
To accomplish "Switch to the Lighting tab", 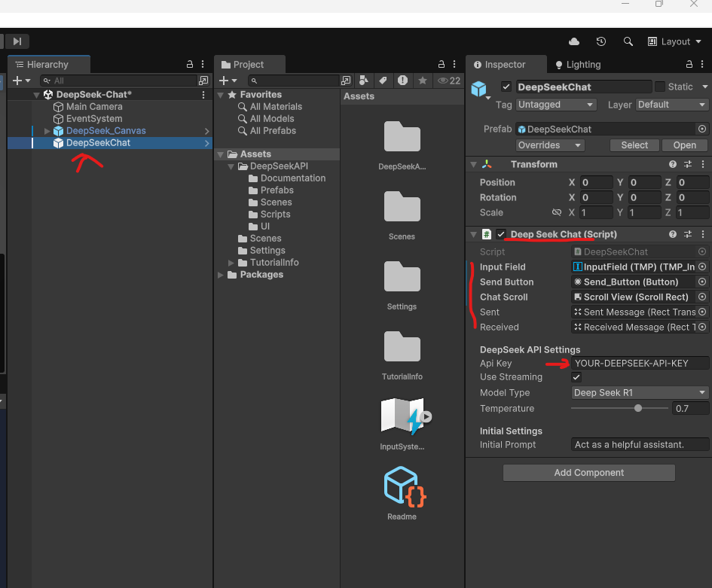I will click(x=578, y=65).
